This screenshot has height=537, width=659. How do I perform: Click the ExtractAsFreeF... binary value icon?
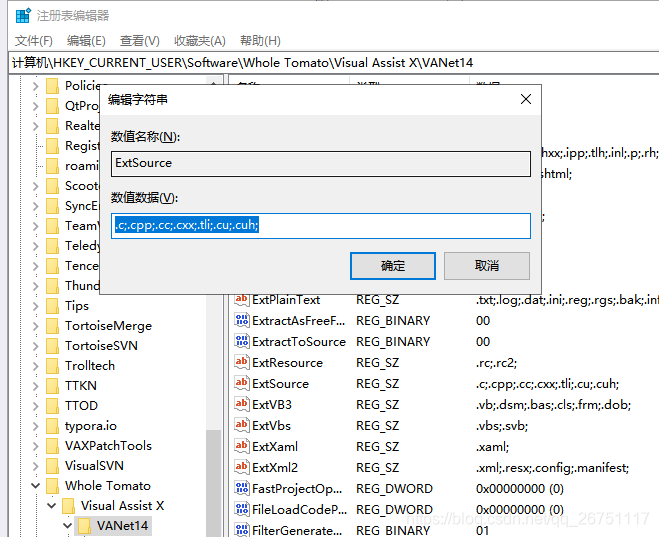click(x=241, y=321)
